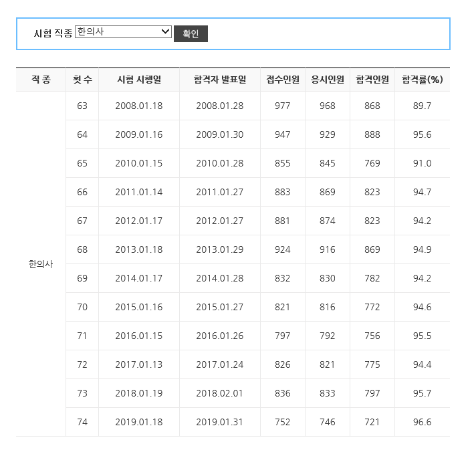Image resolution: width=476 pixels, height=450 pixels.
Task: Click the 응시인원 column header
Action: [328, 80]
